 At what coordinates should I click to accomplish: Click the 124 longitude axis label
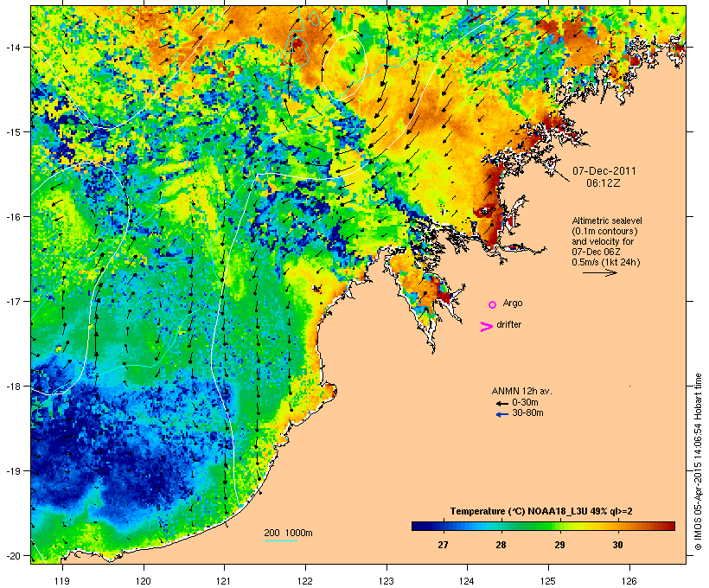[467, 581]
